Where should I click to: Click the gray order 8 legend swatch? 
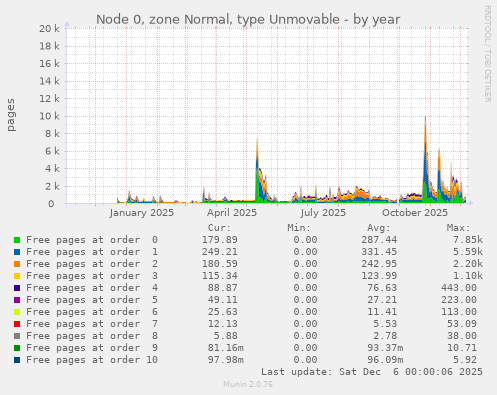point(17,336)
